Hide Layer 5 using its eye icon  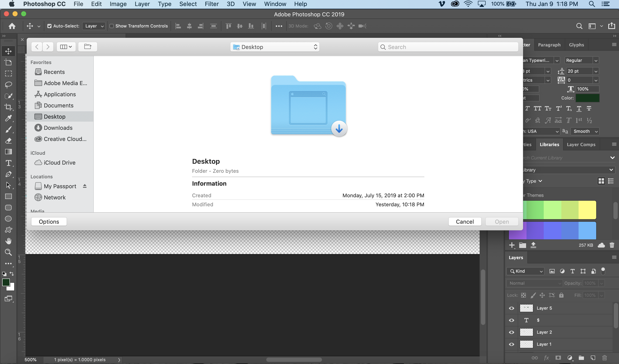point(511,308)
